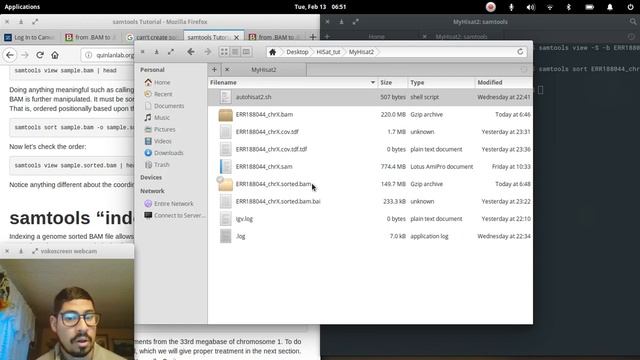The image size is (640, 360).
Task: Add a new tab in file manager
Action: (214, 69)
